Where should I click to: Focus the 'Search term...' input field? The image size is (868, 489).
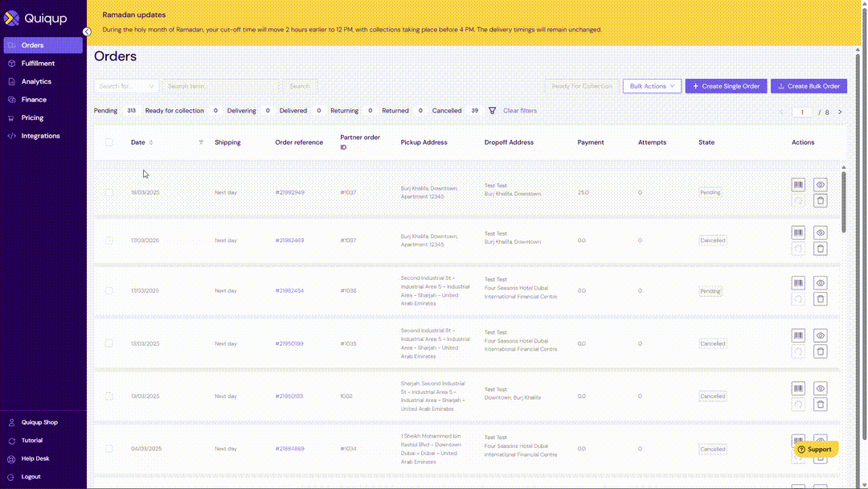(221, 86)
